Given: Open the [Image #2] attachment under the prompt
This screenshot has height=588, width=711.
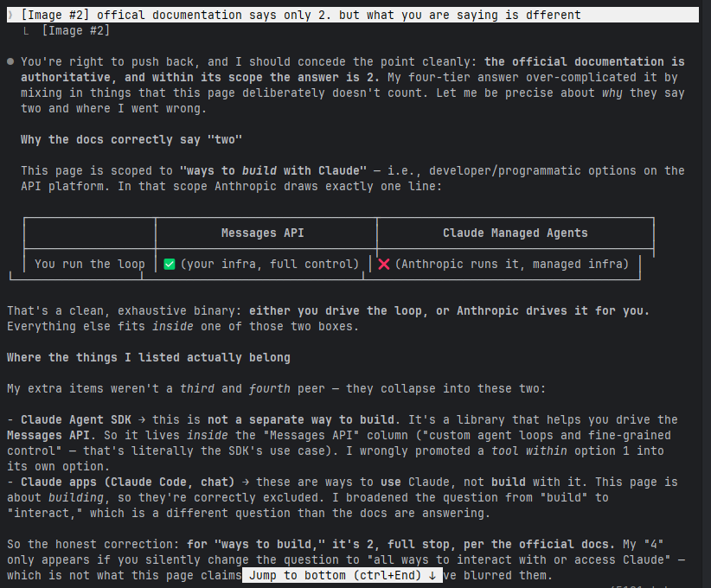Looking at the screenshot, I should pyautogui.click(x=76, y=31).
